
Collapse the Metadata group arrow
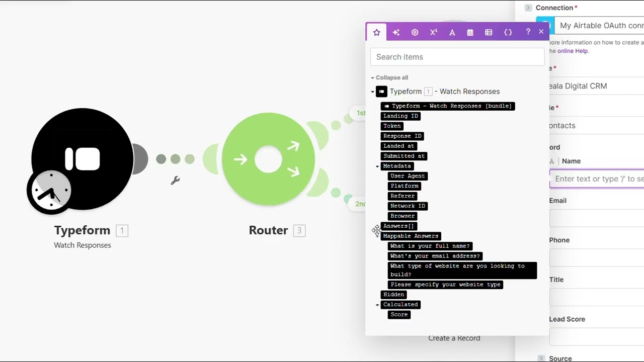click(x=377, y=166)
